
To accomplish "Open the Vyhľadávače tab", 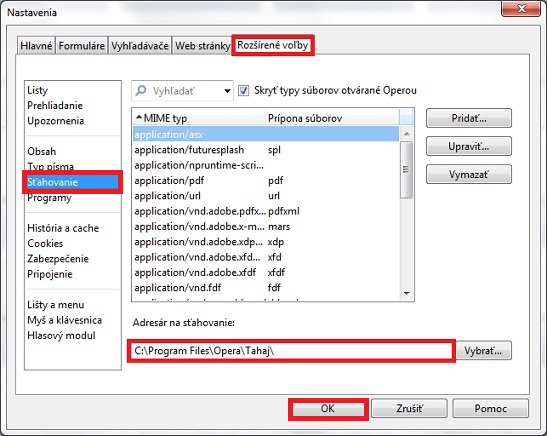I will [140, 46].
